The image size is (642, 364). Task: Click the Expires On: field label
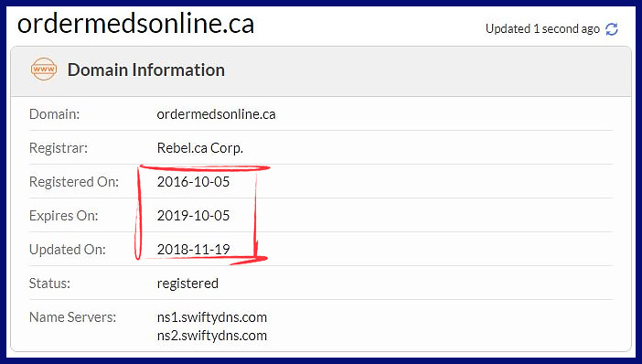63,216
